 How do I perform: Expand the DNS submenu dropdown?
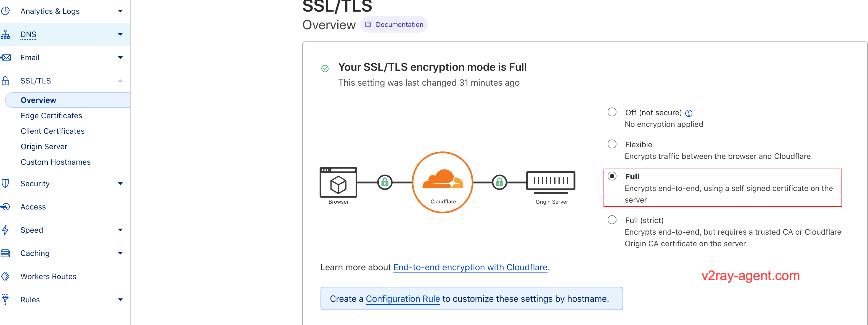point(121,34)
